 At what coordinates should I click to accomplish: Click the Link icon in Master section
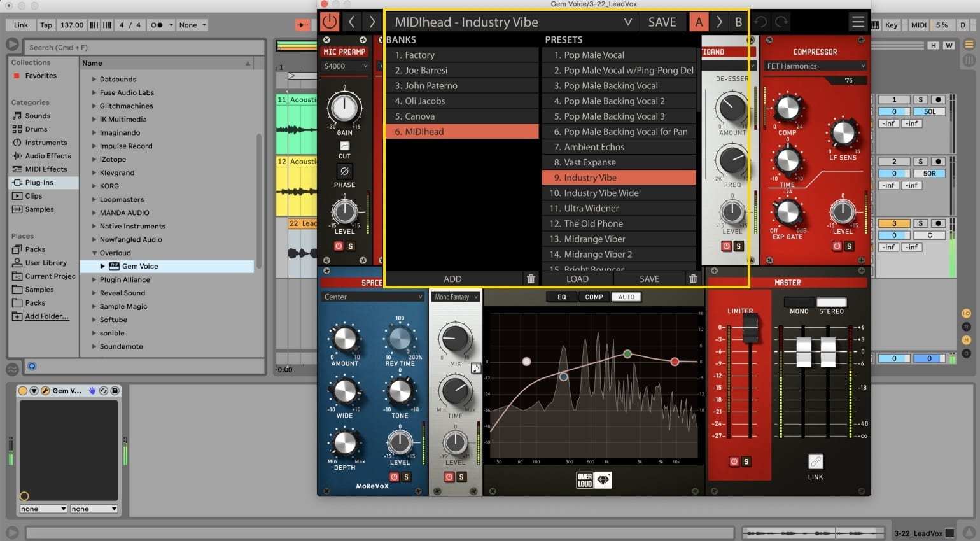[815, 461]
